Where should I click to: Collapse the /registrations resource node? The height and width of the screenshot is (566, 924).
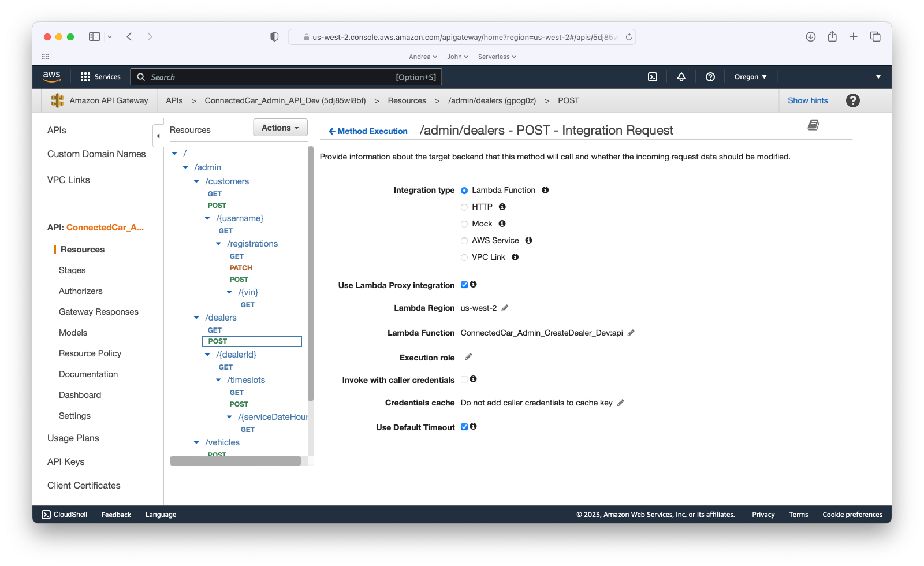click(x=218, y=244)
